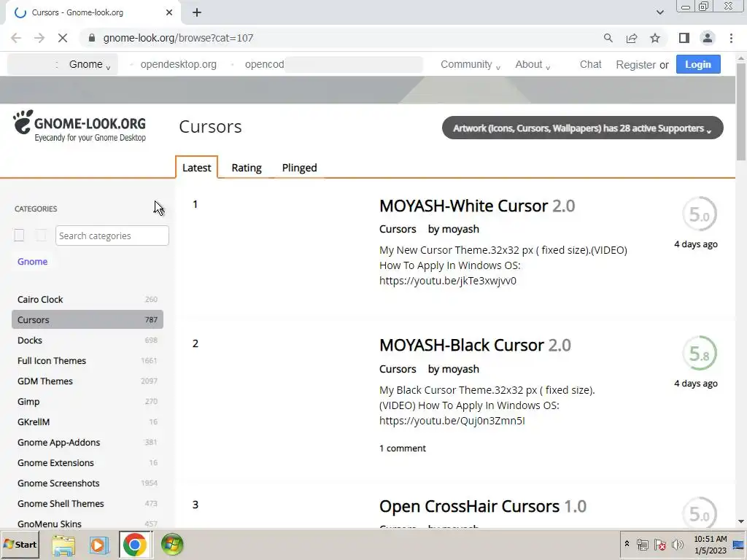Click the blue Login button
Screen dimensions: 747x560
(698, 64)
